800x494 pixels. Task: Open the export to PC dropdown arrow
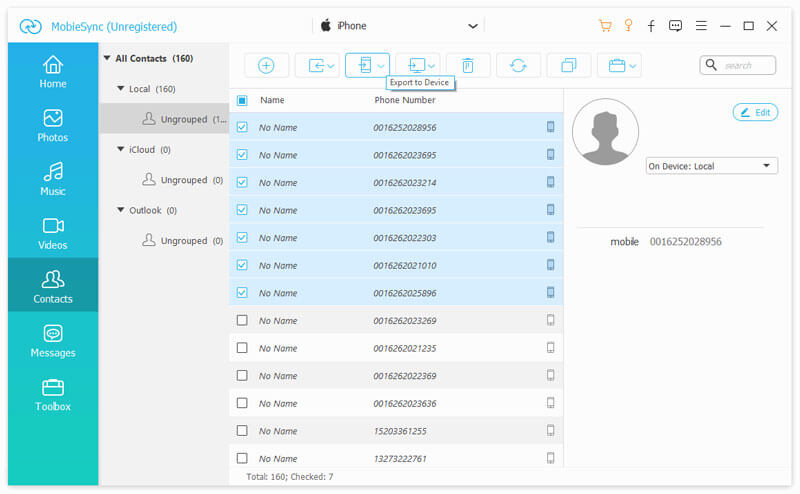click(431, 66)
